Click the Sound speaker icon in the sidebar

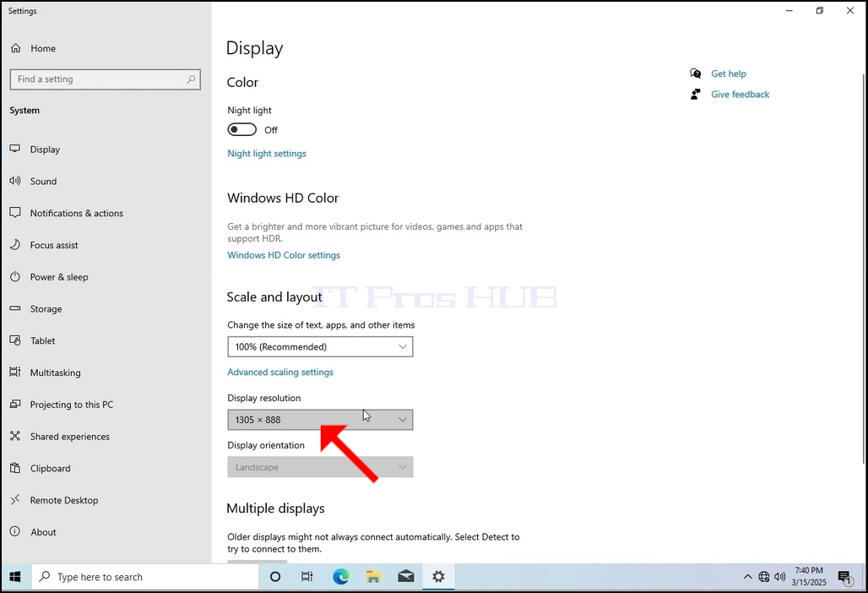[x=15, y=181]
